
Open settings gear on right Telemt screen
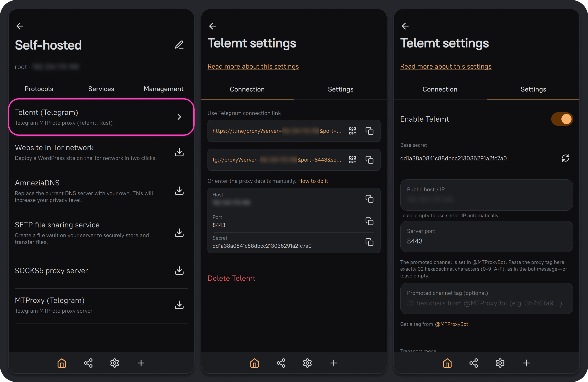coord(500,363)
